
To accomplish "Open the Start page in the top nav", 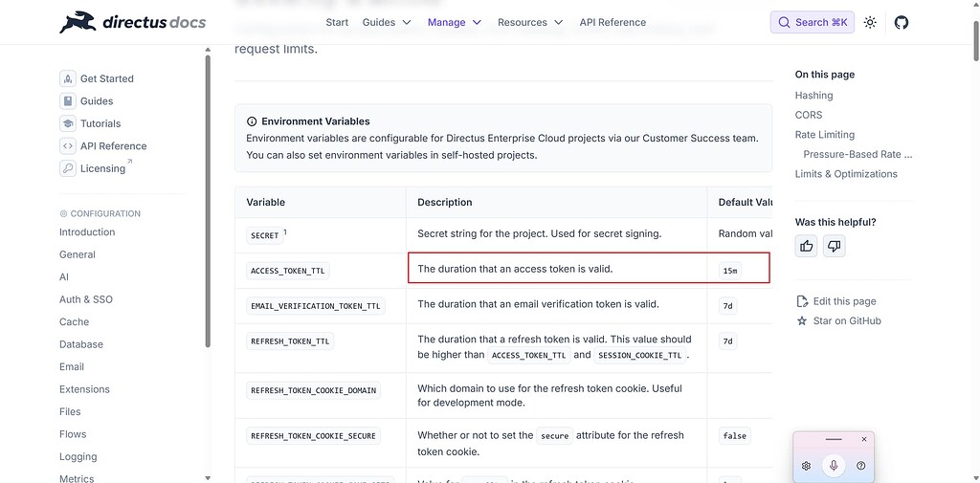I will (x=337, y=23).
